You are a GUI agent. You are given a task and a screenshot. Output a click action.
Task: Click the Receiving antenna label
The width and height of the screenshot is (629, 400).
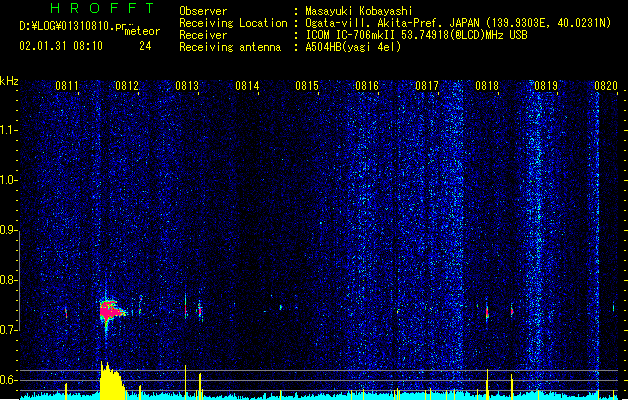(x=230, y=47)
